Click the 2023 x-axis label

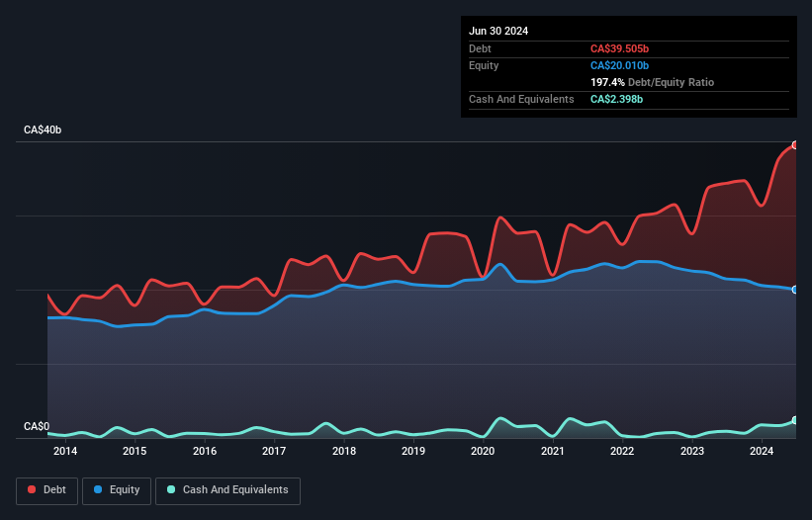pos(692,451)
